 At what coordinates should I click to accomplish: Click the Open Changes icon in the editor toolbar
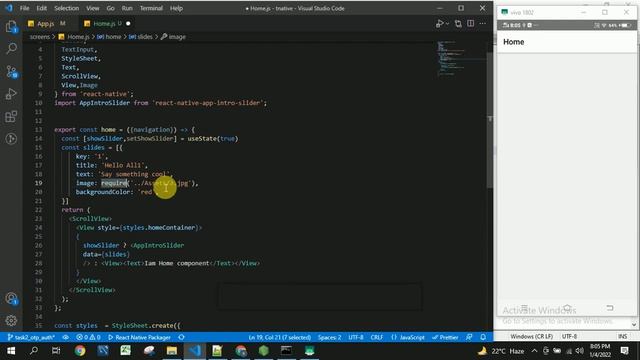click(458, 24)
